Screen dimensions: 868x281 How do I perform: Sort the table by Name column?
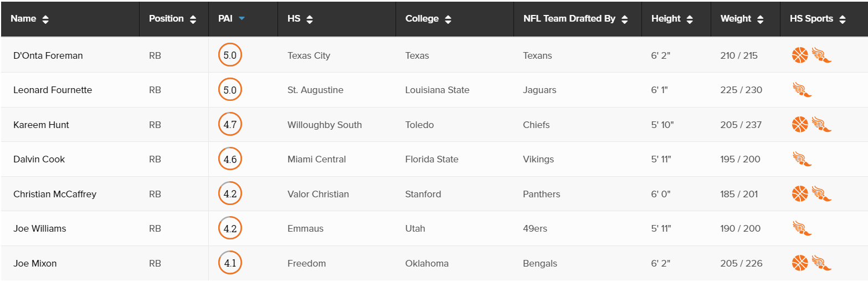[30, 19]
